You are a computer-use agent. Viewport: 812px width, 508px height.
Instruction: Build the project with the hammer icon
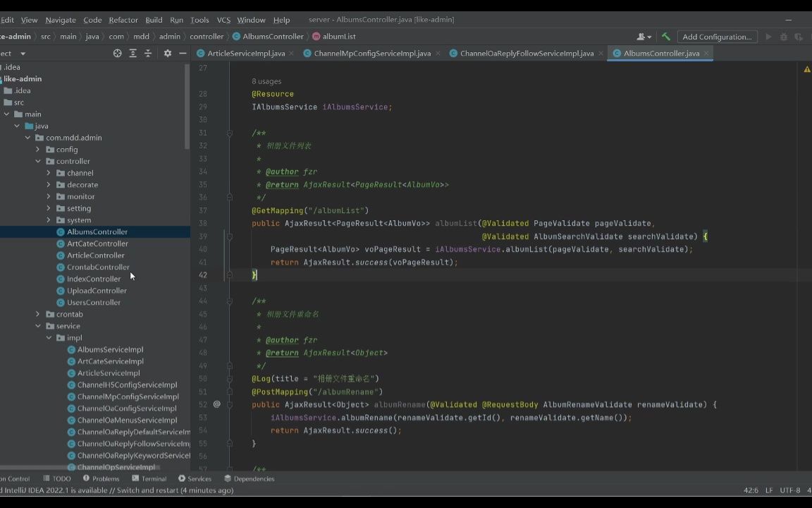coord(667,36)
